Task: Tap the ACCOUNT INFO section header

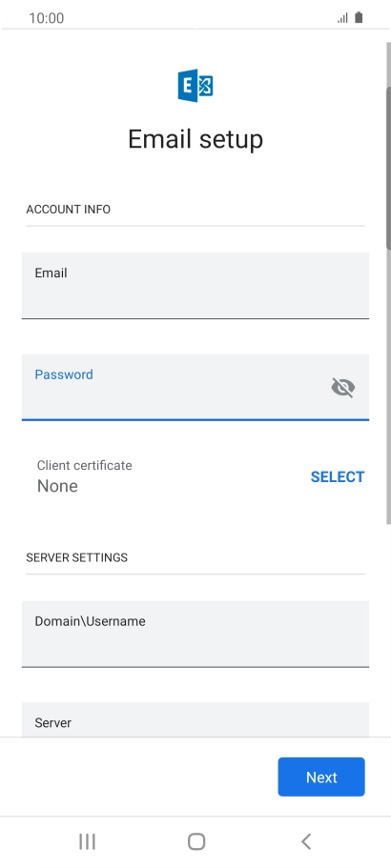Action: pos(68,210)
